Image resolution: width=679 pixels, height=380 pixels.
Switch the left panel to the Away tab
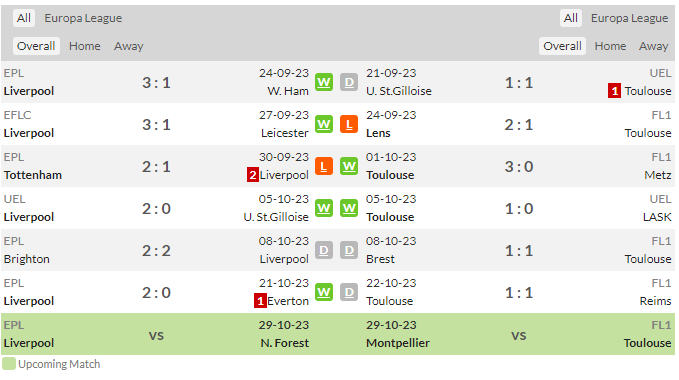pos(129,46)
